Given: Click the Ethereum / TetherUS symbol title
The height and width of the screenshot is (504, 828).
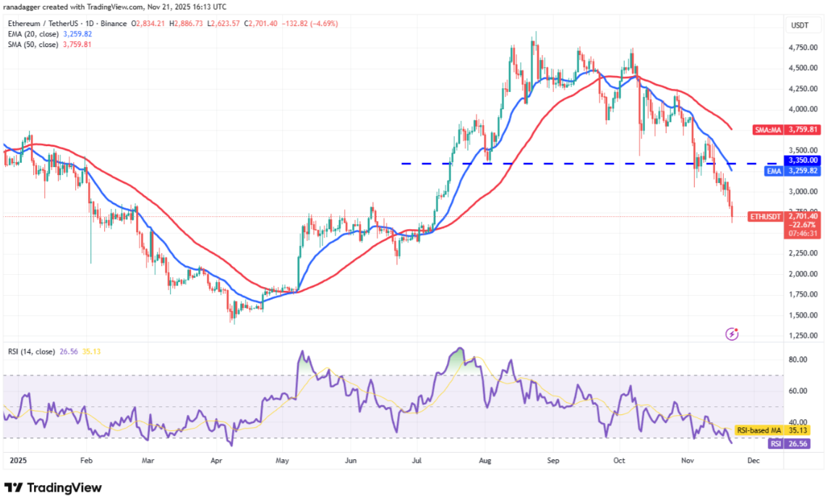Looking at the screenshot, I should (42, 23).
